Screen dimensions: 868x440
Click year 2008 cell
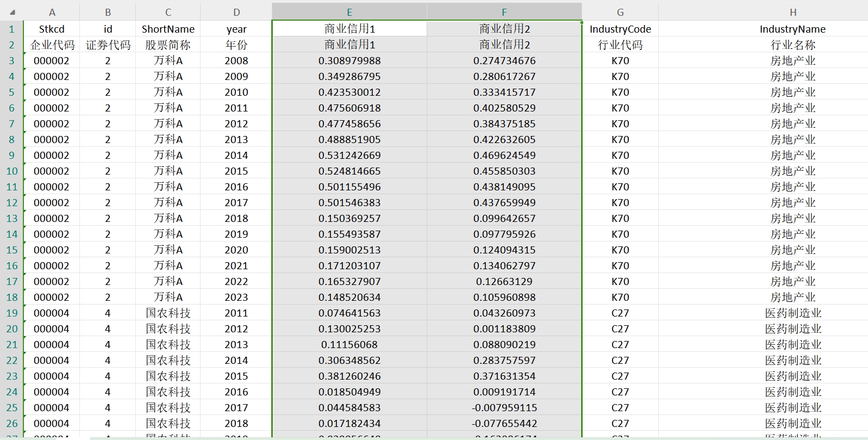tap(236, 60)
